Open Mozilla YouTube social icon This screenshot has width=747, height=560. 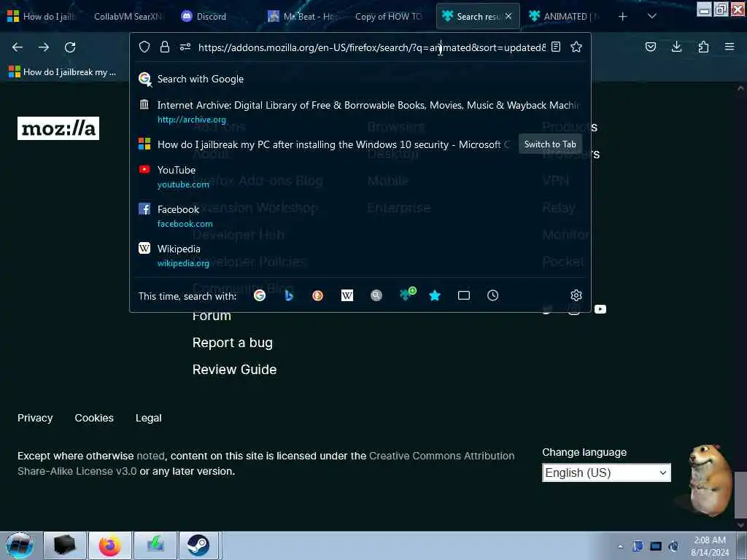(x=600, y=309)
